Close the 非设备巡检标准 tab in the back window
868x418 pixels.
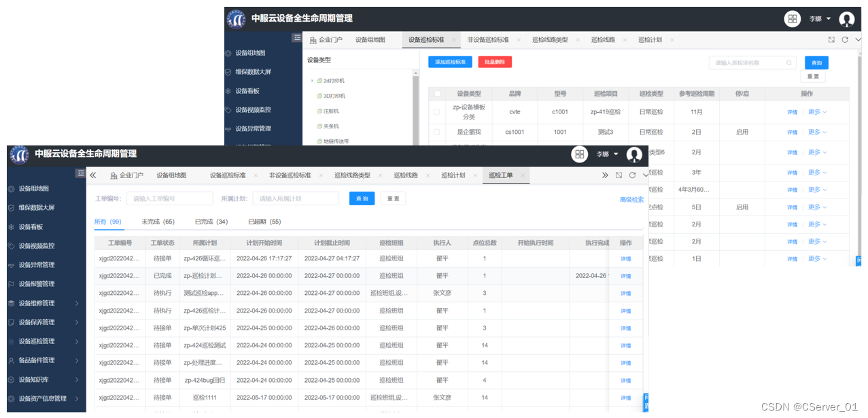tap(519, 40)
